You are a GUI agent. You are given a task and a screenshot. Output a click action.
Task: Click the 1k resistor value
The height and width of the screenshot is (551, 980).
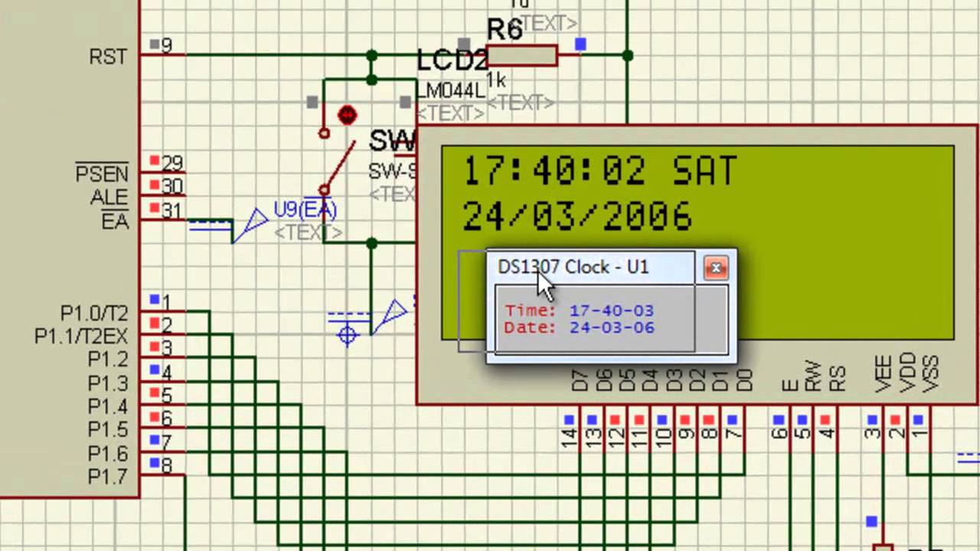click(x=496, y=80)
